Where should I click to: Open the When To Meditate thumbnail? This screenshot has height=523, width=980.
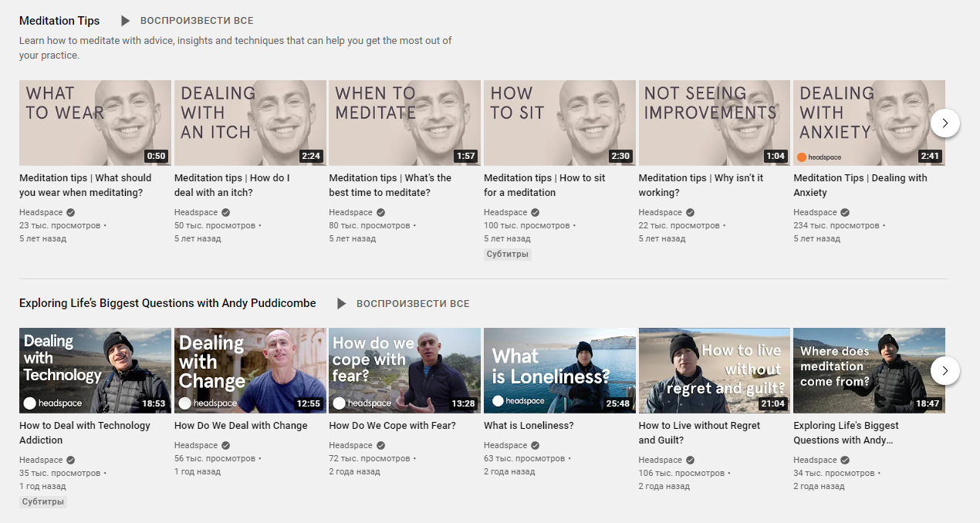click(x=404, y=123)
